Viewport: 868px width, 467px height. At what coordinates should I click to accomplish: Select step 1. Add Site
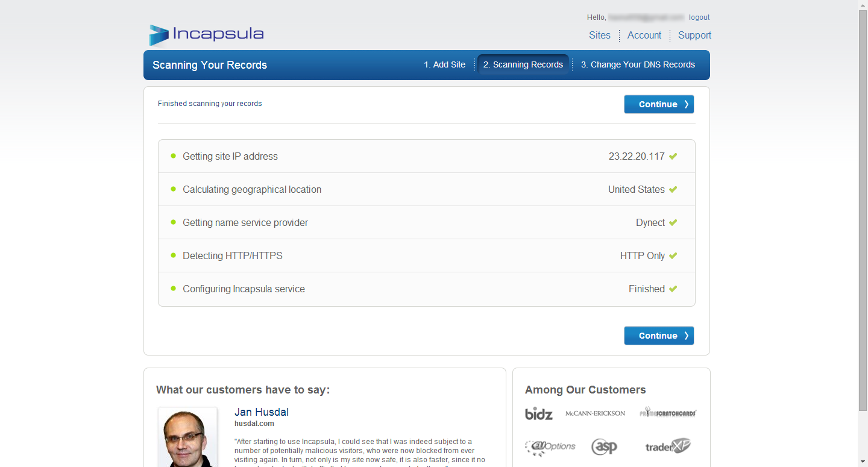coord(444,64)
